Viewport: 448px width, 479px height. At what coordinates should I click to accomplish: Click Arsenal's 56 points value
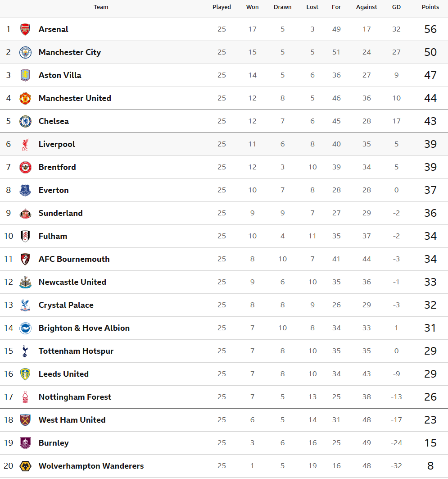430,29
